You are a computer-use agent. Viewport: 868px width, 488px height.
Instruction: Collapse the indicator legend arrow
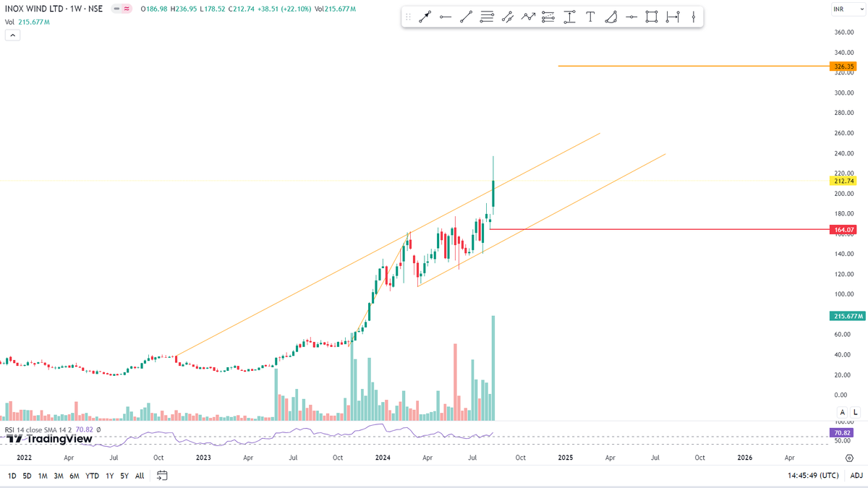(12, 35)
